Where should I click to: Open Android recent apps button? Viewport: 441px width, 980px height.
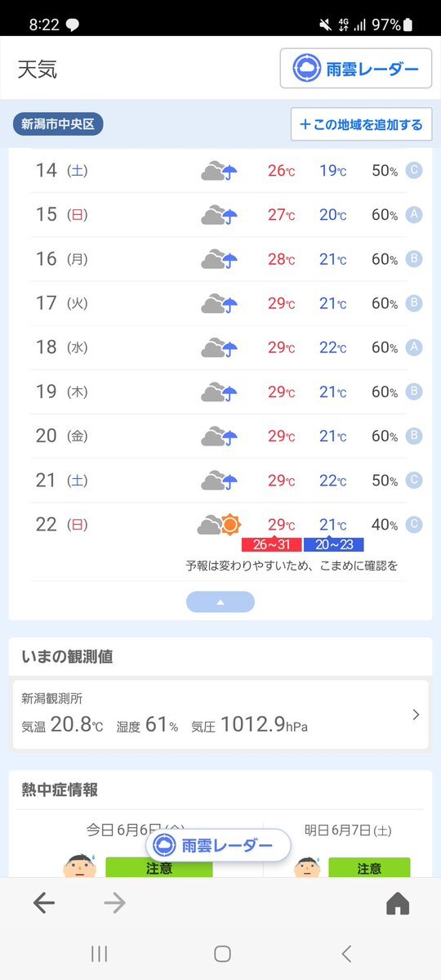[100, 953]
